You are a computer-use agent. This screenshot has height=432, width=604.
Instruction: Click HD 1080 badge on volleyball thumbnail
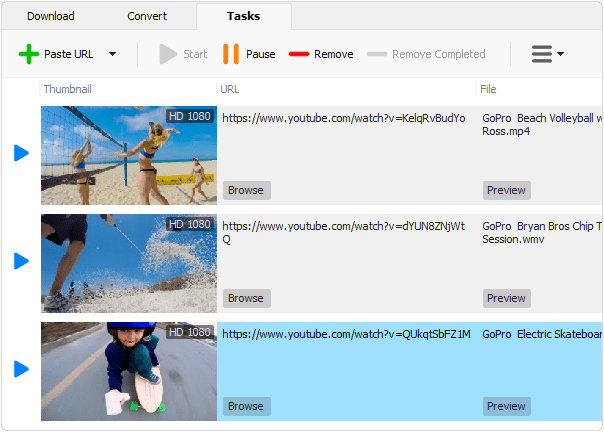pyautogui.click(x=190, y=116)
